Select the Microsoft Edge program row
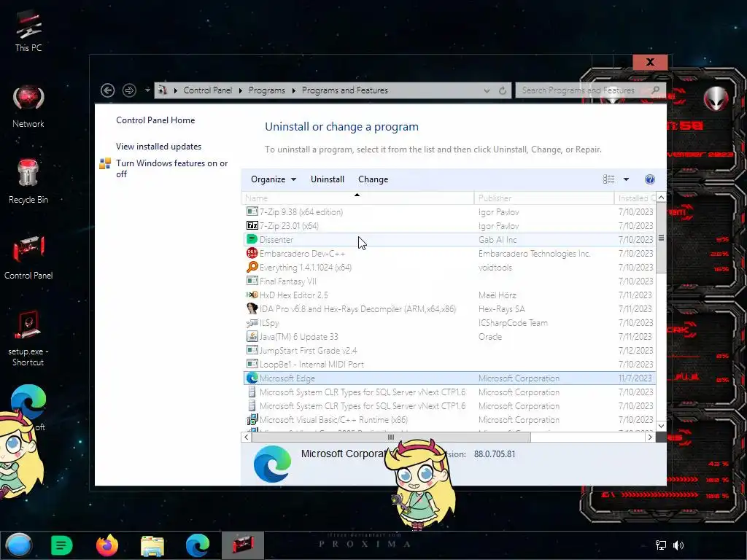This screenshot has width=747, height=560. (x=449, y=378)
